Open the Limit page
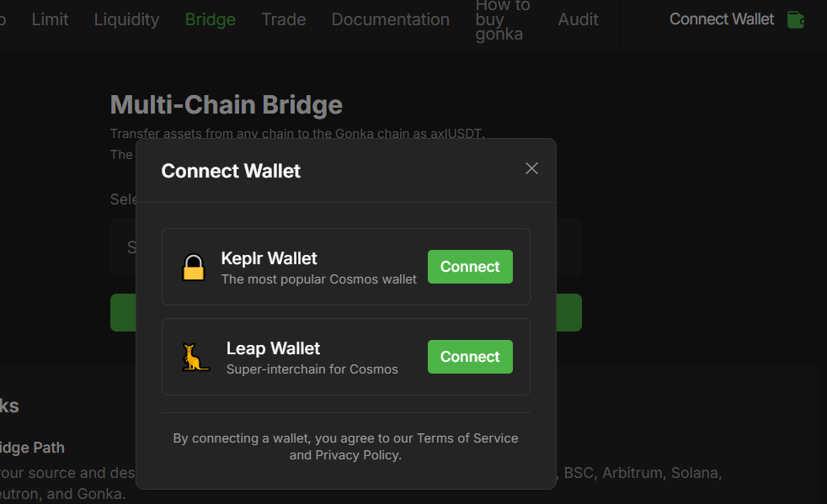The image size is (827, 504). pos(50,19)
